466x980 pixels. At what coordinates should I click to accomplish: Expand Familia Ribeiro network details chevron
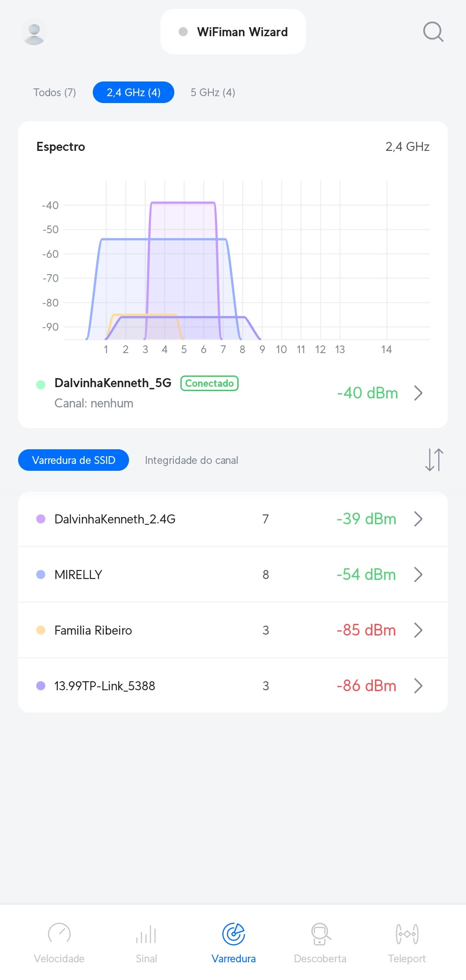418,630
